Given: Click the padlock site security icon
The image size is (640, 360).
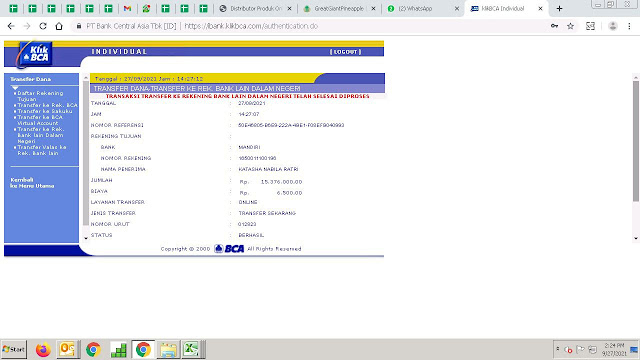Looking at the screenshot, I should pos(79,26).
